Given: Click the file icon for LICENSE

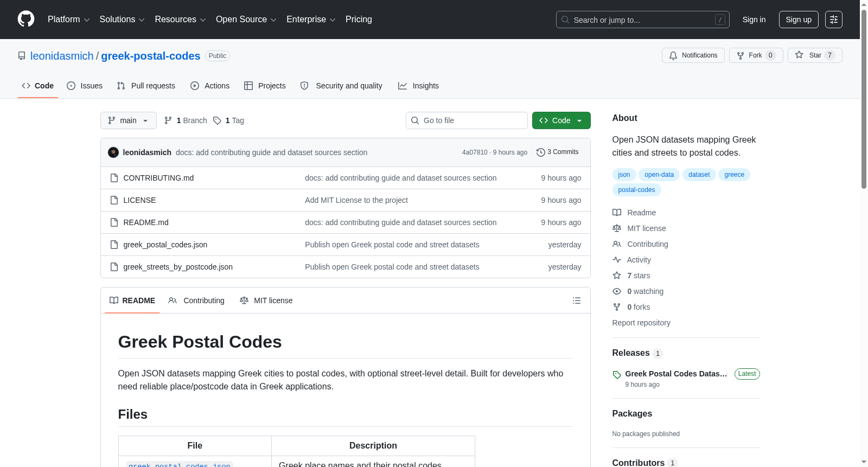Looking at the screenshot, I should [114, 200].
